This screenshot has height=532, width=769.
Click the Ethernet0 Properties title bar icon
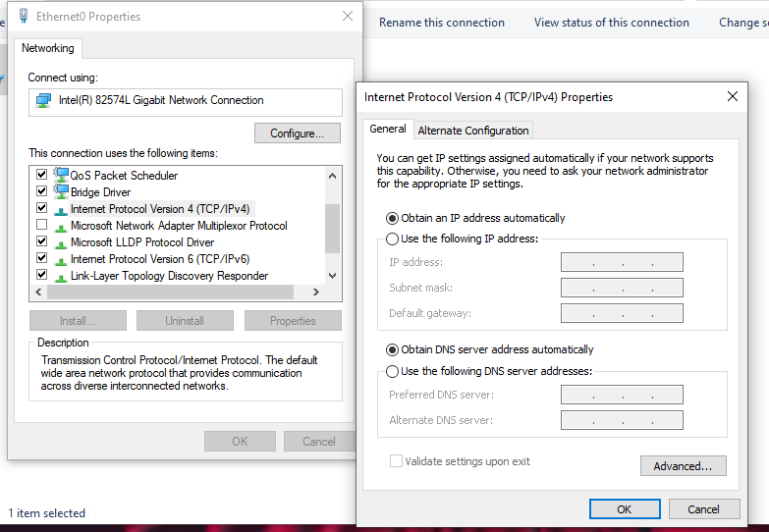[23, 17]
